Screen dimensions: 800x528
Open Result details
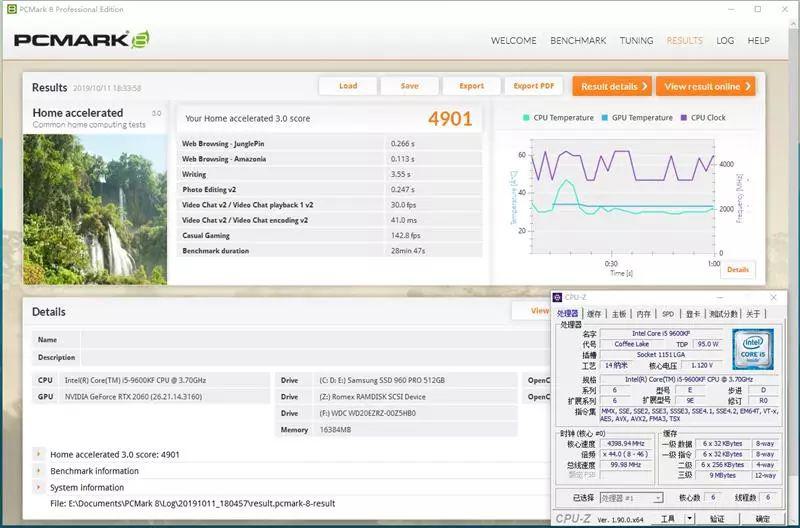pyautogui.click(x=612, y=86)
